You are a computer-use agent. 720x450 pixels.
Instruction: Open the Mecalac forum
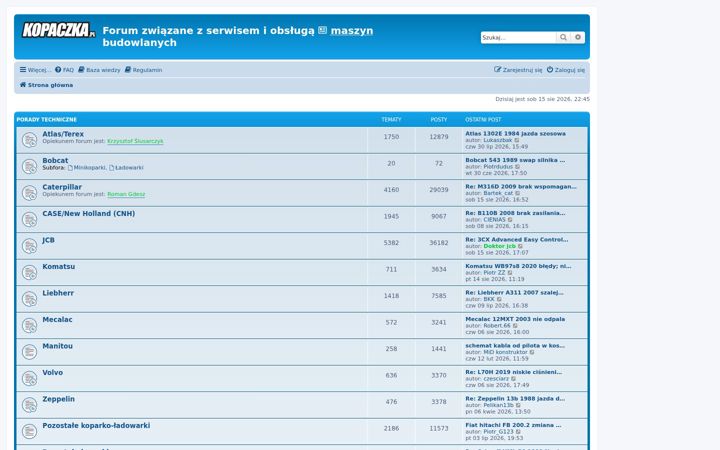(57, 320)
